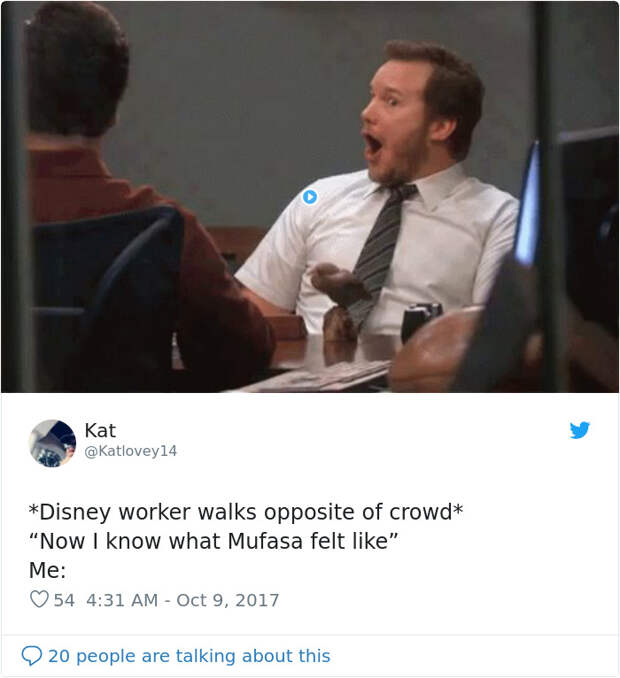The image size is (620, 678).
Task: Click the like count 54
Action: [64, 600]
